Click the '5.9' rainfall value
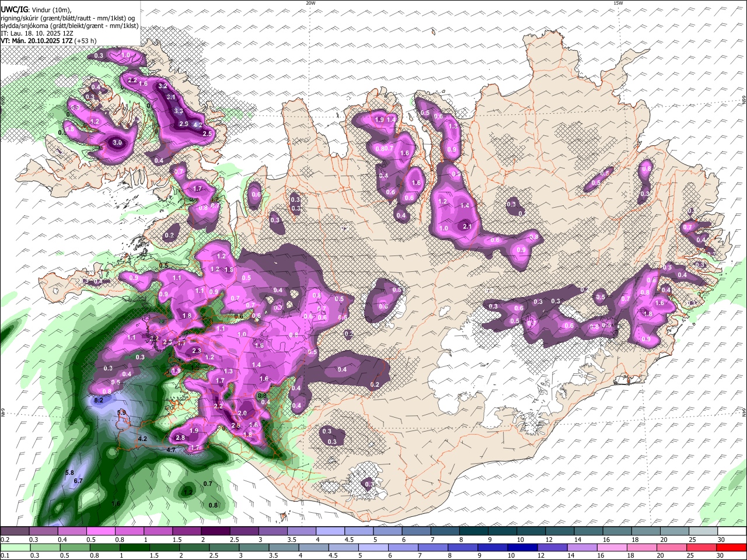Image resolution: width=747 pixels, height=560 pixels. tap(122, 413)
